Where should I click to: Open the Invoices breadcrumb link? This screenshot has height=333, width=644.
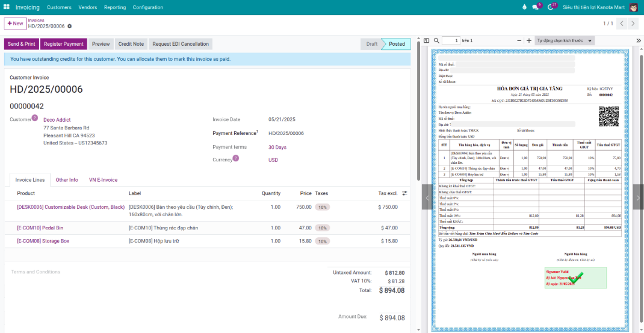pyautogui.click(x=36, y=20)
